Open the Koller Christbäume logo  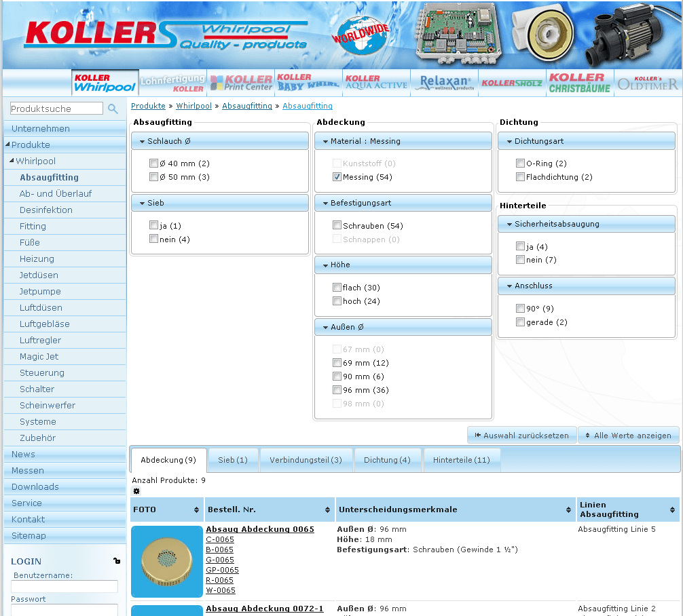(x=580, y=83)
